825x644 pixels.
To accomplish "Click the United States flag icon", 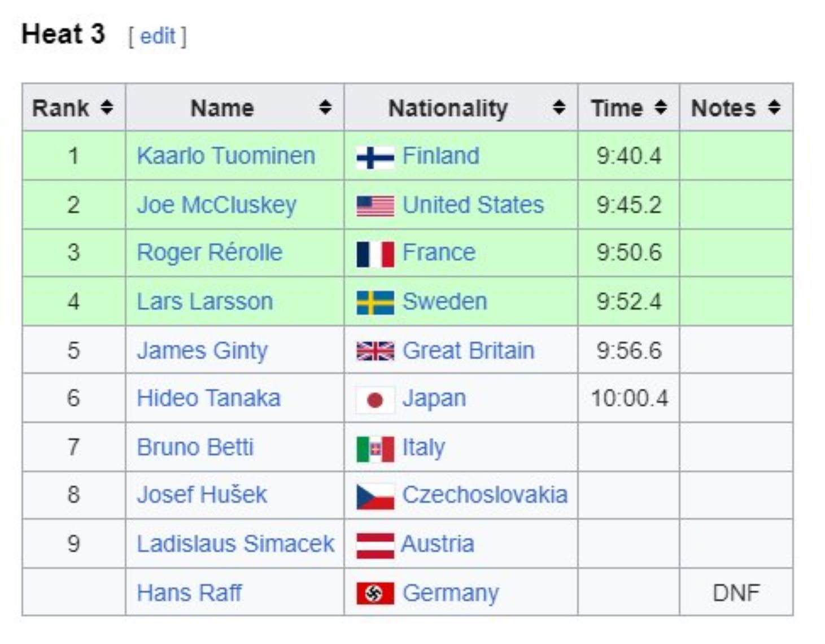I will 375,206.
